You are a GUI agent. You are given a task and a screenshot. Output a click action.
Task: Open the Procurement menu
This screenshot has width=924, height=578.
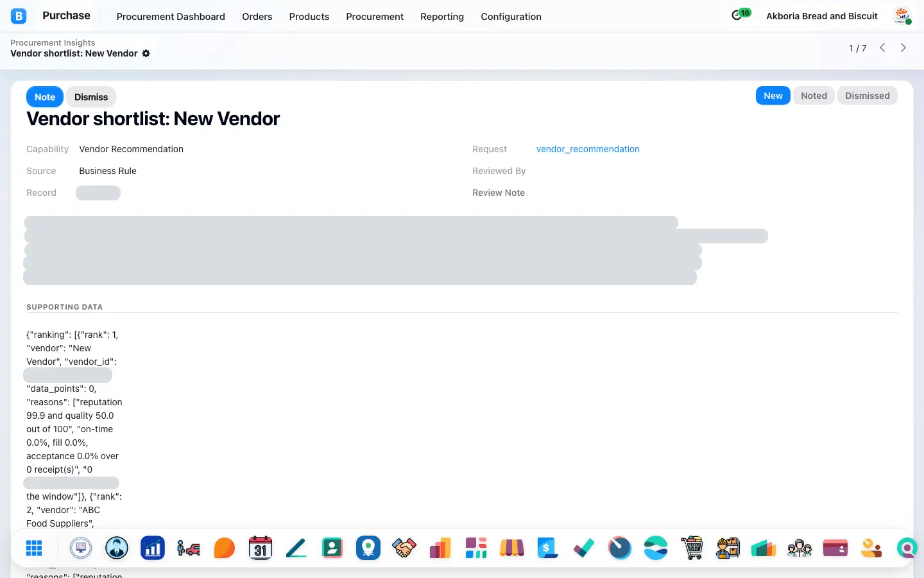pyautogui.click(x=375, y=17)
